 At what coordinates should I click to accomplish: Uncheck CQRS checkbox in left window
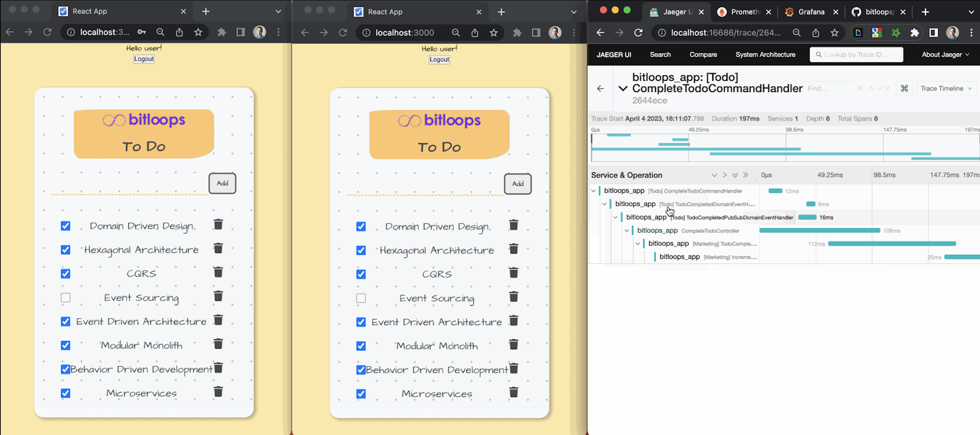pyautogui.click(x=65, y=274)
